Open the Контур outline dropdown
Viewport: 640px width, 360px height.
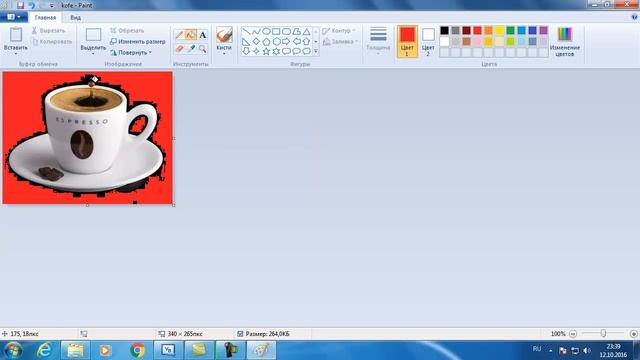(339, 31)
